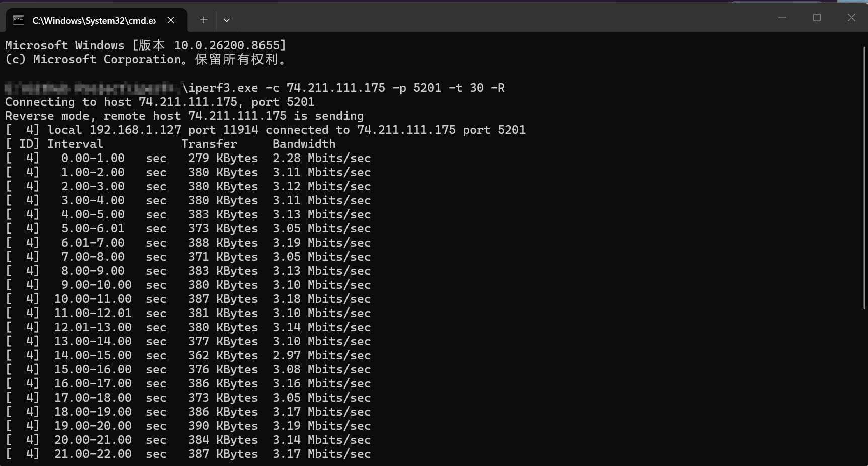Expand the new tab profile dropdown
The image size is (868, 466).
(227, 20)
